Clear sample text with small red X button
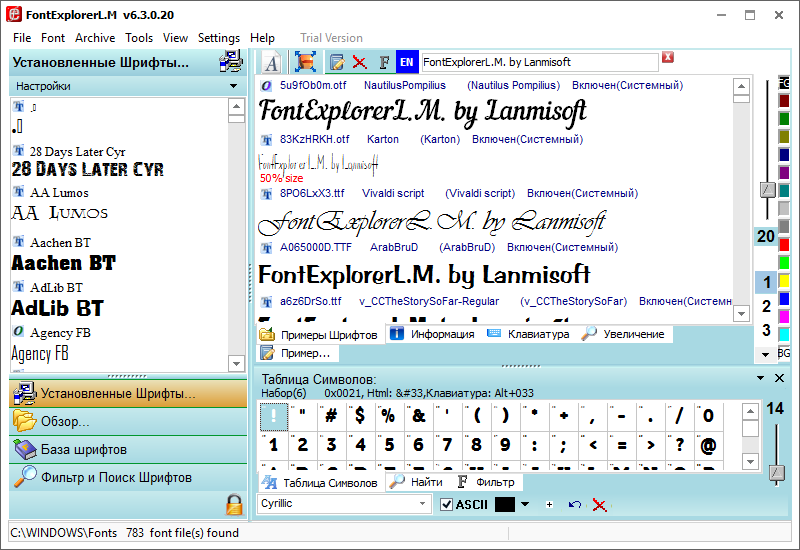This screenshot has width=800, height=550. (x=668, y=57)
